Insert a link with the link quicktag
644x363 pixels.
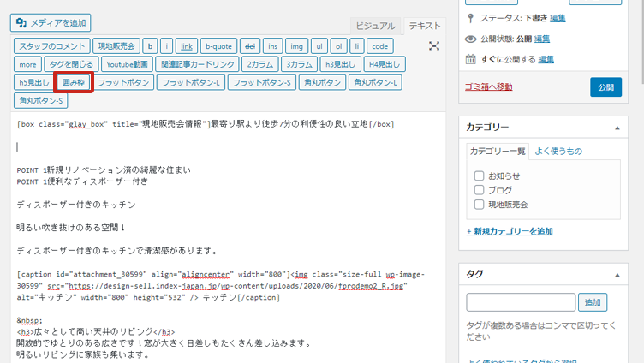click(x=187, y=46)
